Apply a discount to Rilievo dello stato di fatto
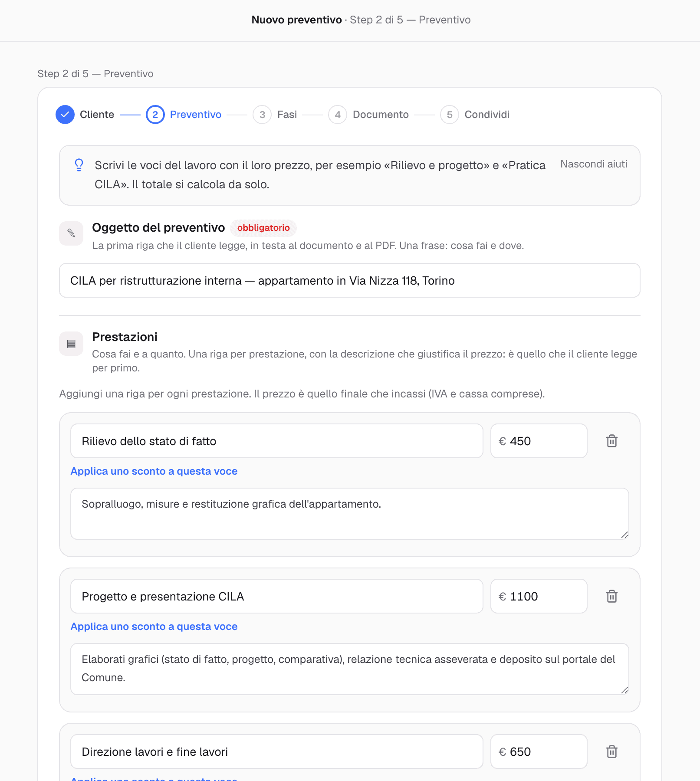Viewport: 700px width, 781px height. (154, 471)
